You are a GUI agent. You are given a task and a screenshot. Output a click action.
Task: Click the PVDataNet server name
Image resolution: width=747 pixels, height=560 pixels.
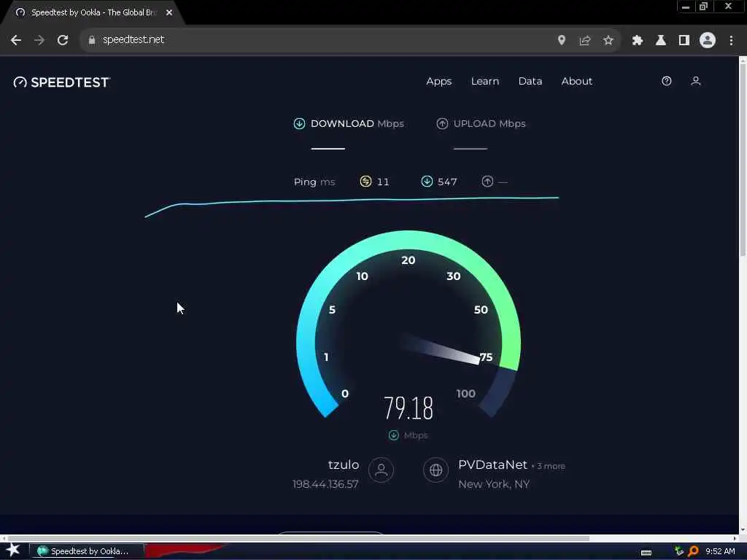tap(492, 464)
